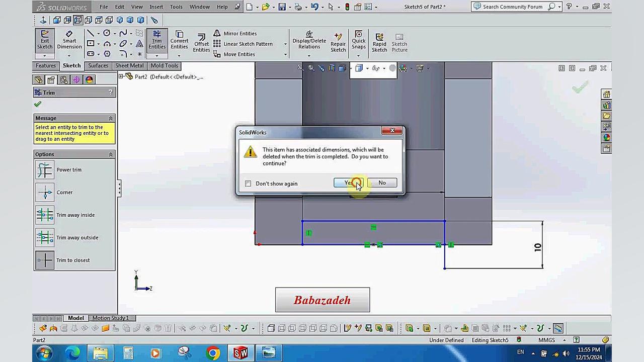
Task: Open the DisplayManager color ball tab
Action: [x=89, y=79]
